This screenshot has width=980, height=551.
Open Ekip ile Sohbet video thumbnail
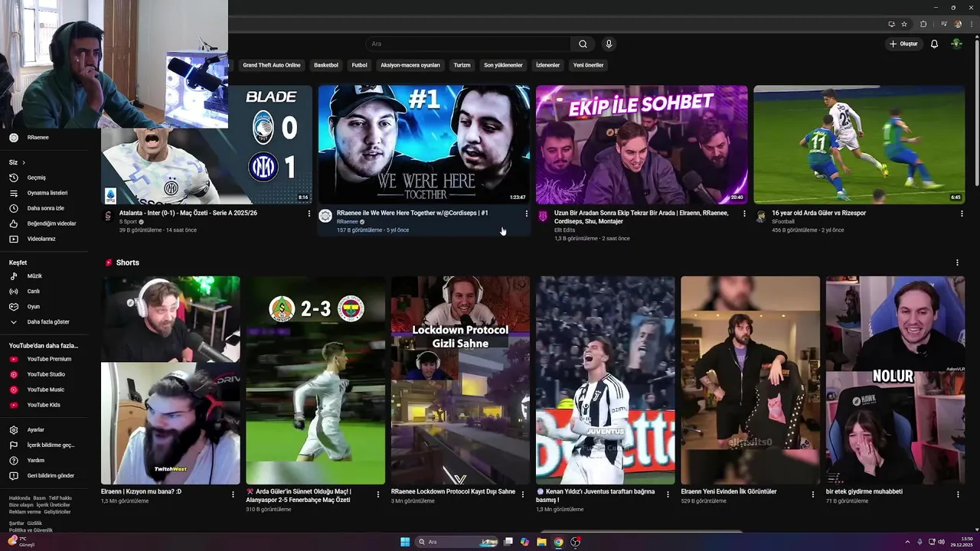[642, 145]
